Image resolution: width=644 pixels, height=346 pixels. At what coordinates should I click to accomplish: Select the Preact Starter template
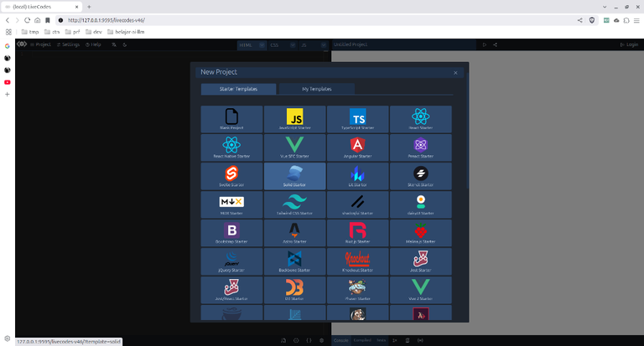(421, 147)
